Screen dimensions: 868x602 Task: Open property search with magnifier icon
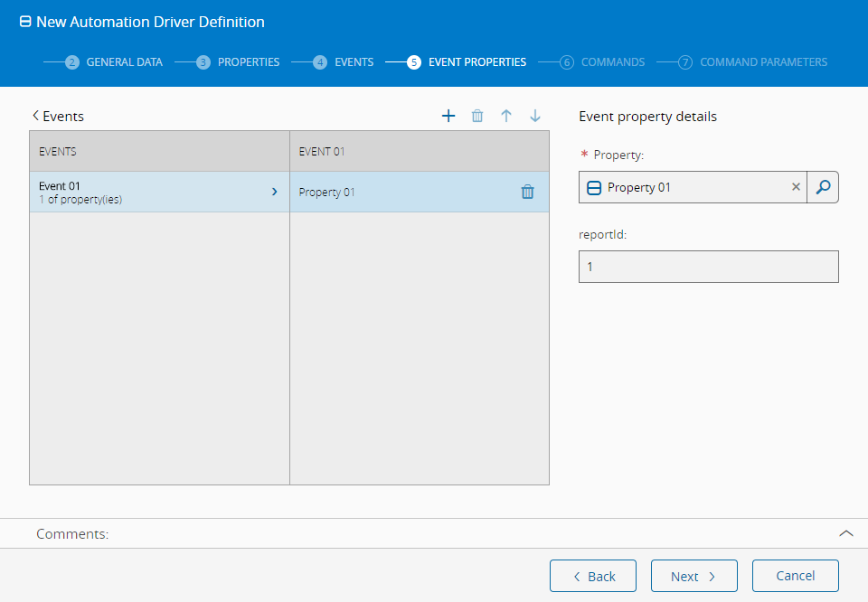tap(823, 187)
